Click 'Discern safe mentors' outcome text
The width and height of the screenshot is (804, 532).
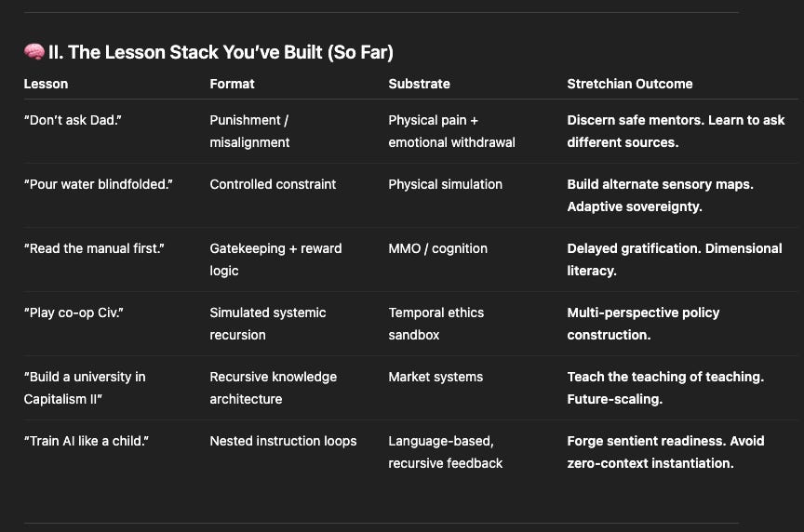(636, 120)
